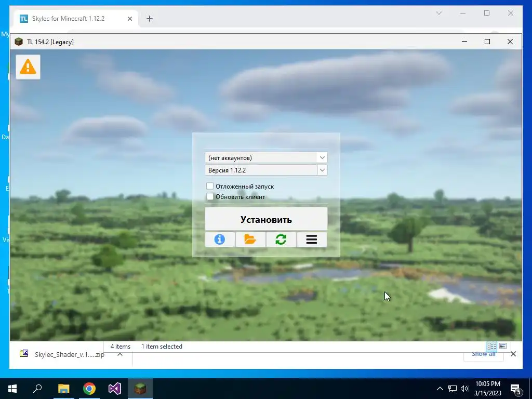
Task: Click the Skylec_Shader zip file icon
Action: click(x=24, y=353)
